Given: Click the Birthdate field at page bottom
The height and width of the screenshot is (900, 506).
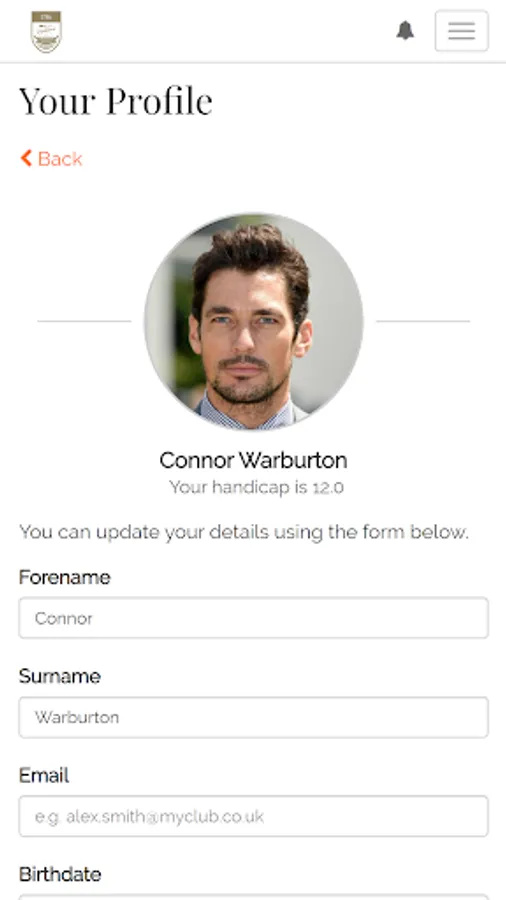Looking at the screenshot, I should pyautogui.click(x=254, y=897).
